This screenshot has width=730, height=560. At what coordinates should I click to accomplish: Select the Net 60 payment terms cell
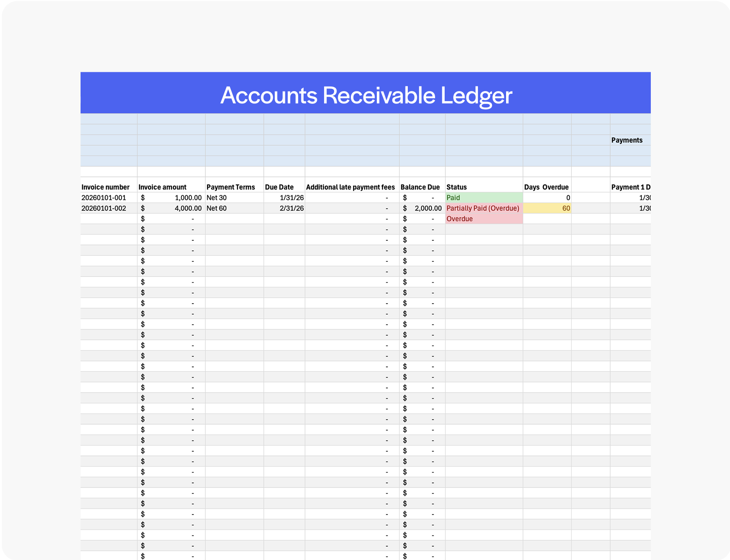tap(234, 208)
